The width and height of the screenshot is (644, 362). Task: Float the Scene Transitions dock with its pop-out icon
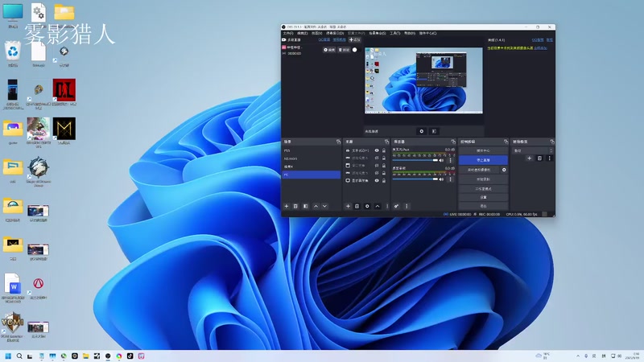click(x=552, y=142)
